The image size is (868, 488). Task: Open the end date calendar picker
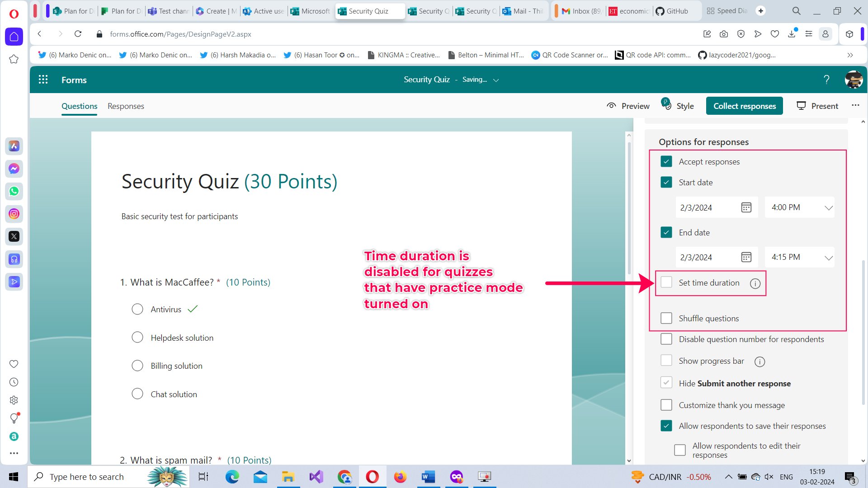(746, 257)
